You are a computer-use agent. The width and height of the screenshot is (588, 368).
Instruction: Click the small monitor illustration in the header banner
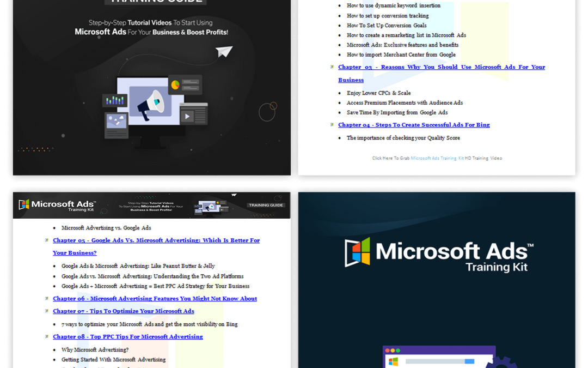(211, 207)
